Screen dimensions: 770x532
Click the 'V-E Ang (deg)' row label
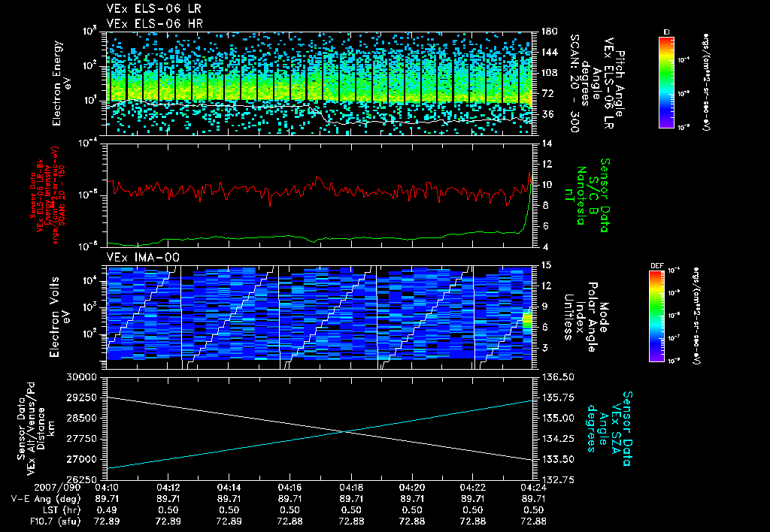(x=46, y=499)
